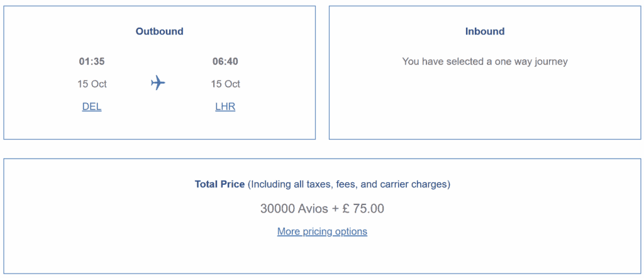Click the 01:35 departure time

(x=92, y=62)
